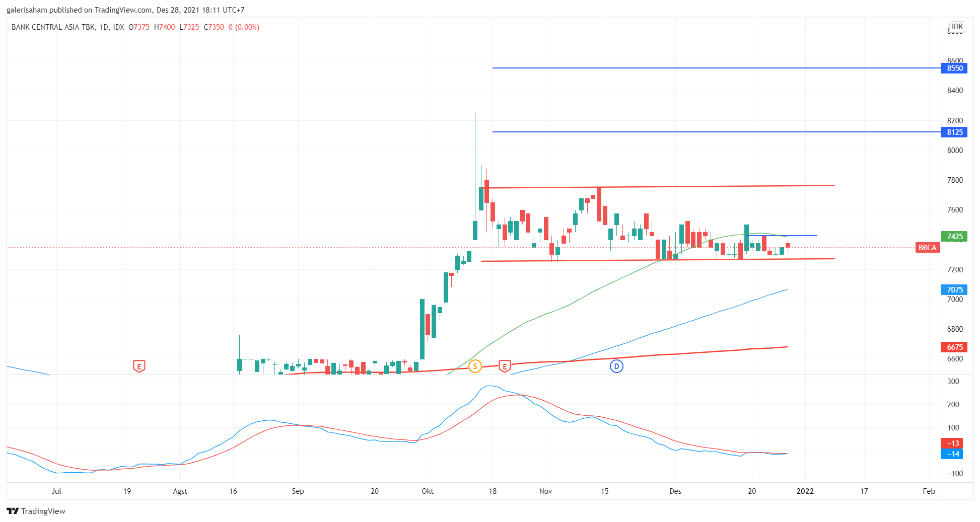Click the first earnings E marker near July 19

pos(139,366)
